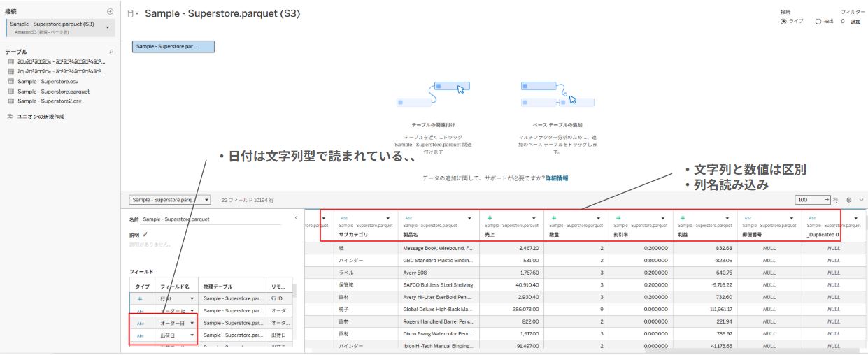Expand options chevron beside the gear
868x355 pixels.
point(860,200)
